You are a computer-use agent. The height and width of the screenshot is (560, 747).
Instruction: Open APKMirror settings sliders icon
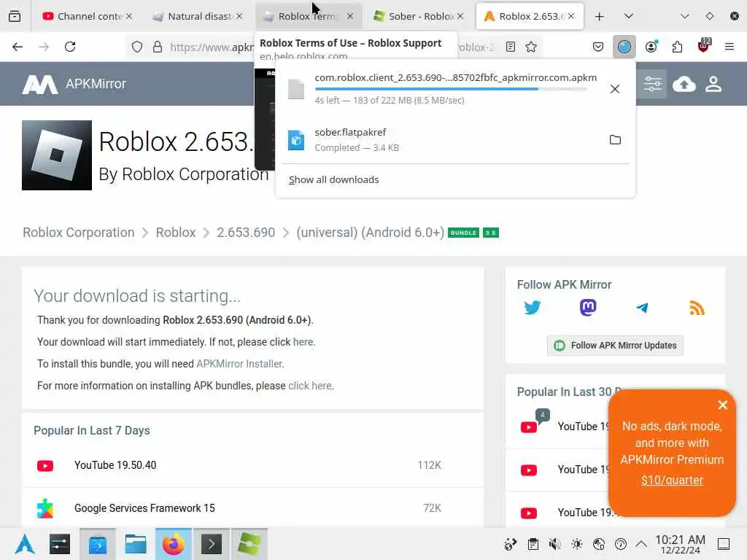pos(653,85)
